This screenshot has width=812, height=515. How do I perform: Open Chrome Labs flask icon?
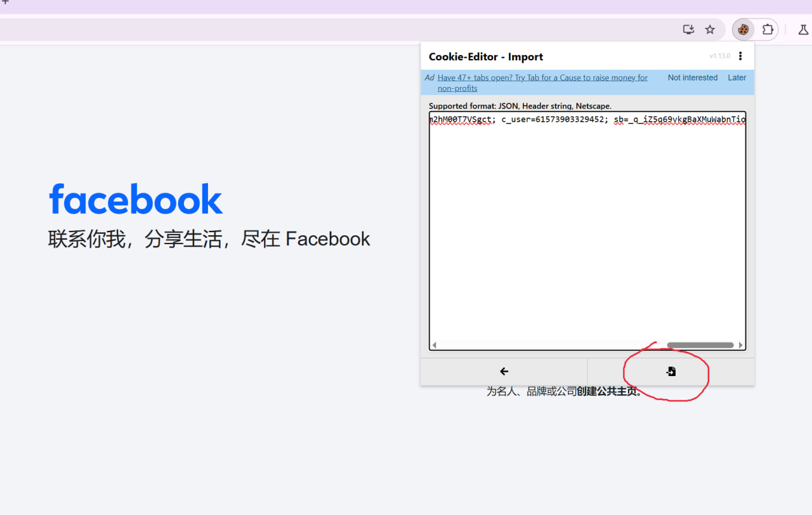[804, 29]
